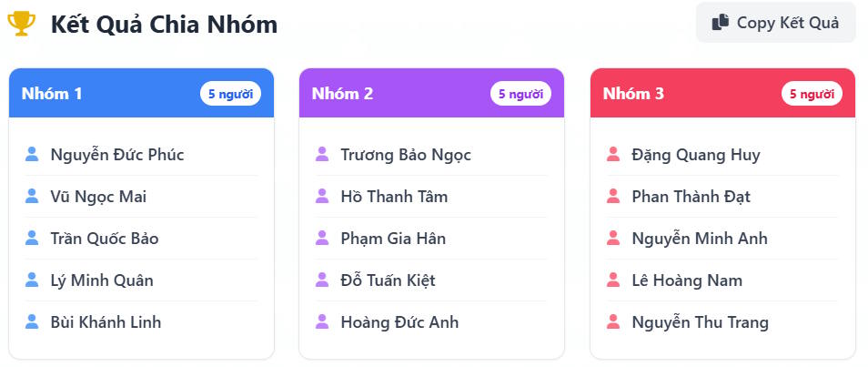Click the trophy icon beside Kết Quả Chia Nhóm
Viewport: 868px width, 367px height.
[x=21, y=24]
